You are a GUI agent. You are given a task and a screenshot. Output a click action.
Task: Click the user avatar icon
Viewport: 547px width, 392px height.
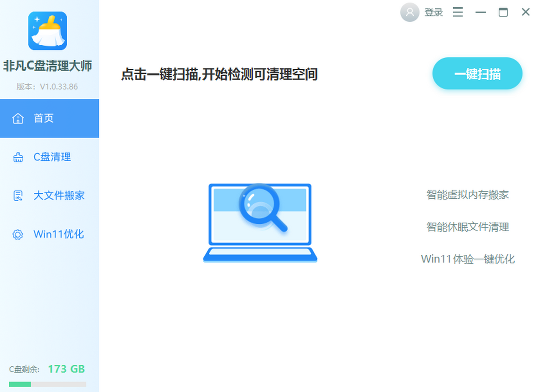coord(409,12)
